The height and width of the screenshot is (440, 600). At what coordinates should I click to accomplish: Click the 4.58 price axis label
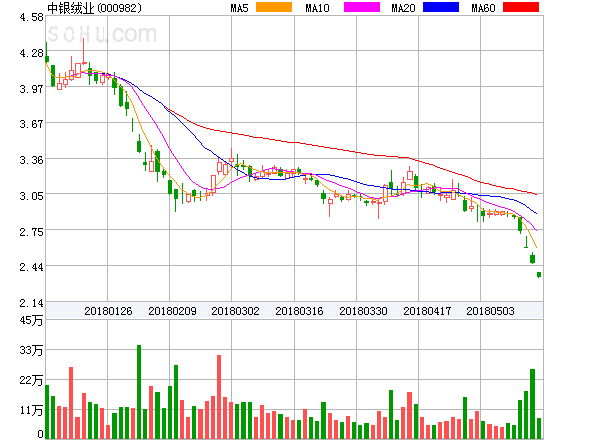pyautogui.click(x=31, y=17)
